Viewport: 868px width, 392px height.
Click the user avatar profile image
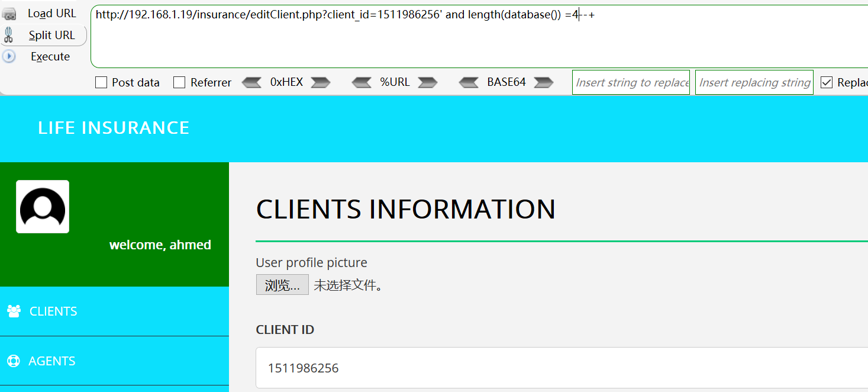43,207
